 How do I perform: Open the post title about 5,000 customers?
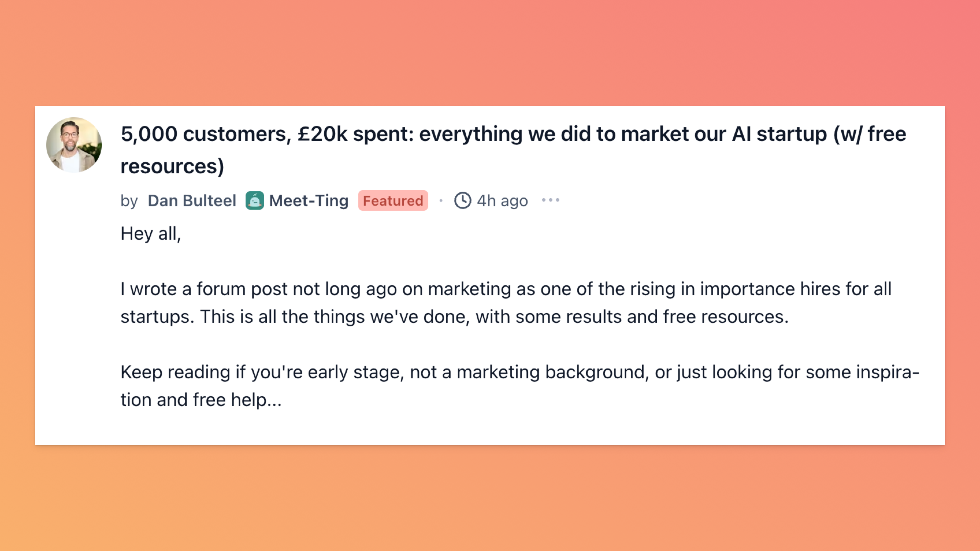513,134
